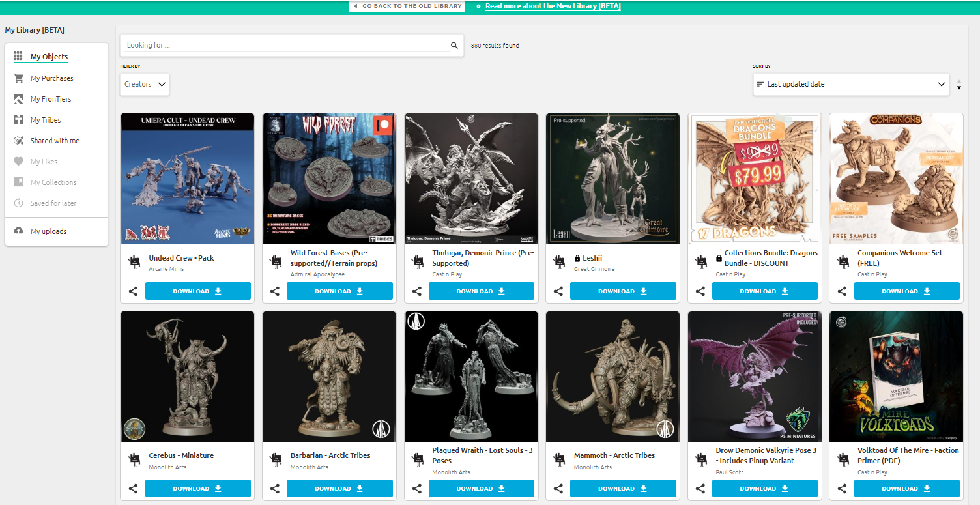Click share icon for Mammoth Arctic Tribes
The height and width of the screenshot is (505, 980).
click(x=558, y=489)
